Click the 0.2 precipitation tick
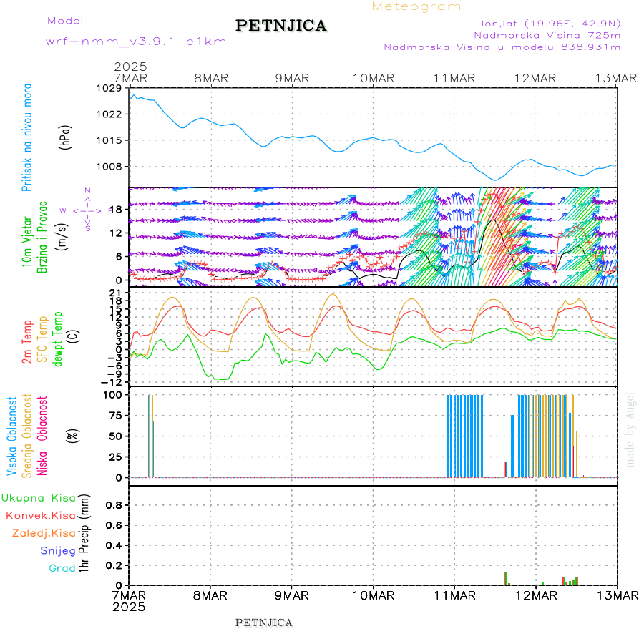The height and width of the screenshot is (644, 644). coord(114,565)
